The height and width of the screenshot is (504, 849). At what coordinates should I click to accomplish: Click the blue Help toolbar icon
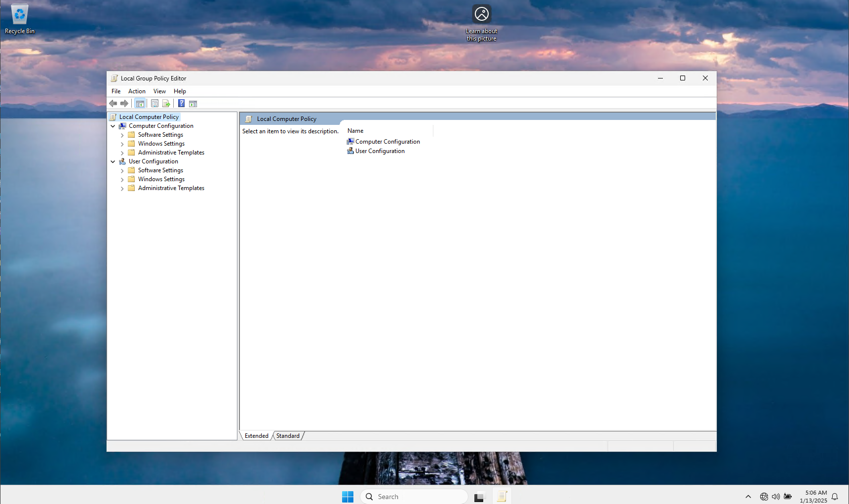(x=181, y=103)
